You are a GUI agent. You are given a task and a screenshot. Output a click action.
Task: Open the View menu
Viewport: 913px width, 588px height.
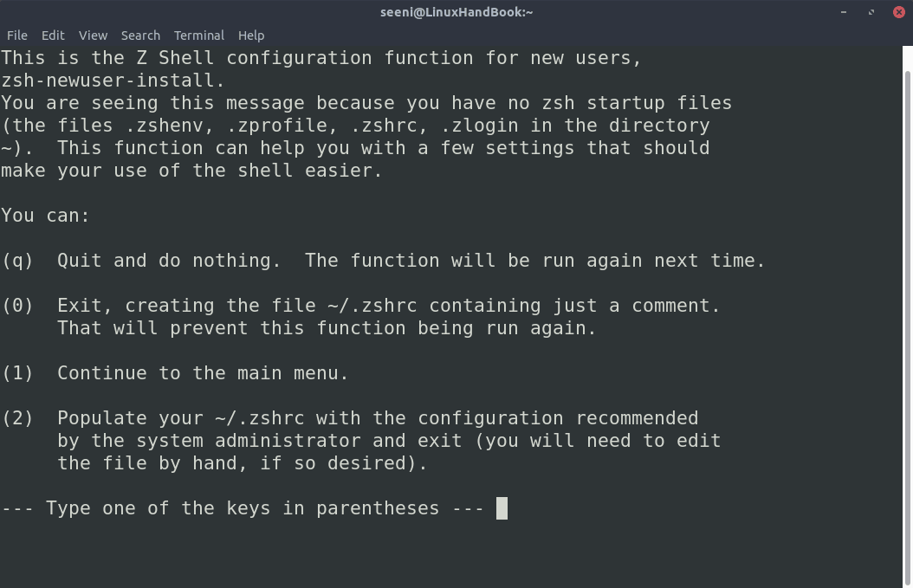93,36
